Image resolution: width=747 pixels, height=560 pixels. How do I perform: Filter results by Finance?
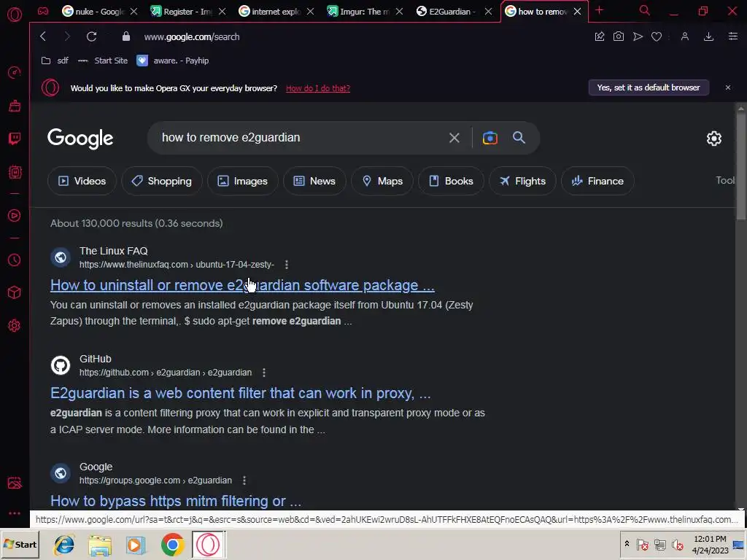597,181
